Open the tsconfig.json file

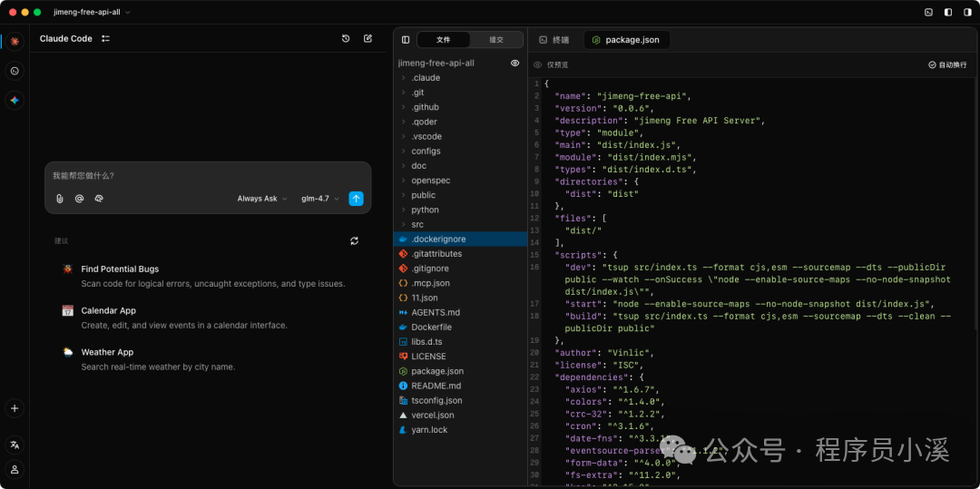(x=460, y=400)
